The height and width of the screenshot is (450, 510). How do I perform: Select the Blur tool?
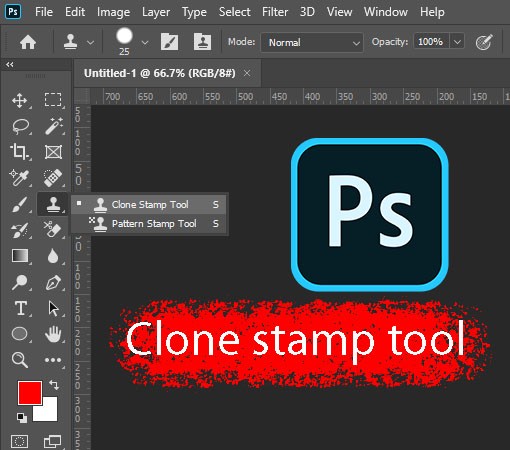coord(53,256)
